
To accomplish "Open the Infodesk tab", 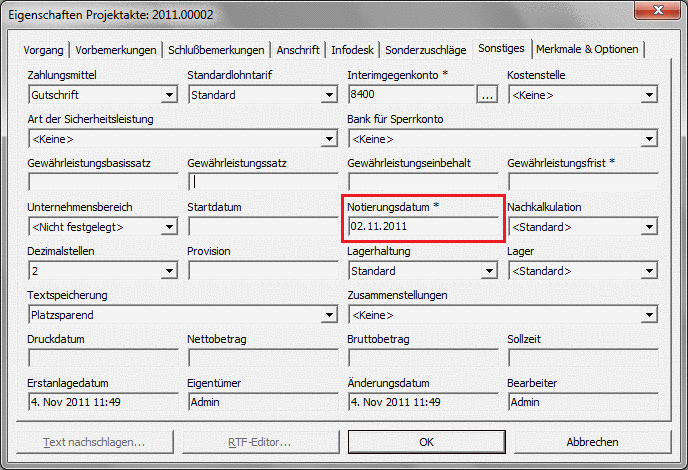I will (352, 50).
